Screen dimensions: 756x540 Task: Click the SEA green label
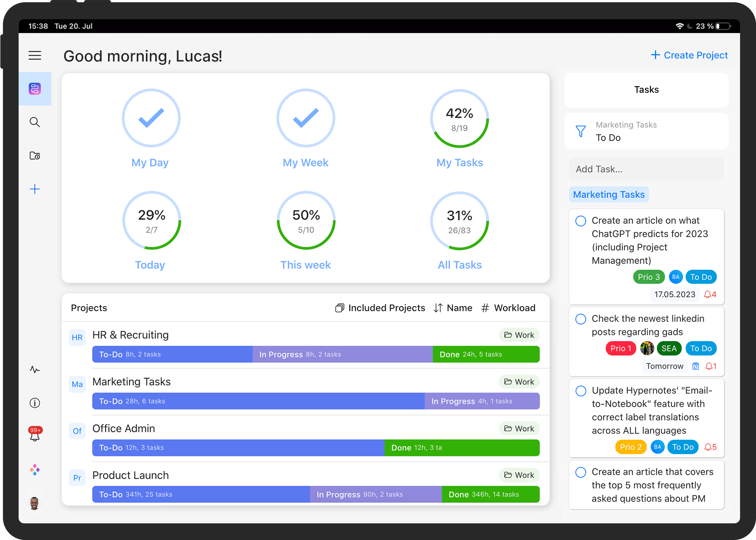(669, 348)
